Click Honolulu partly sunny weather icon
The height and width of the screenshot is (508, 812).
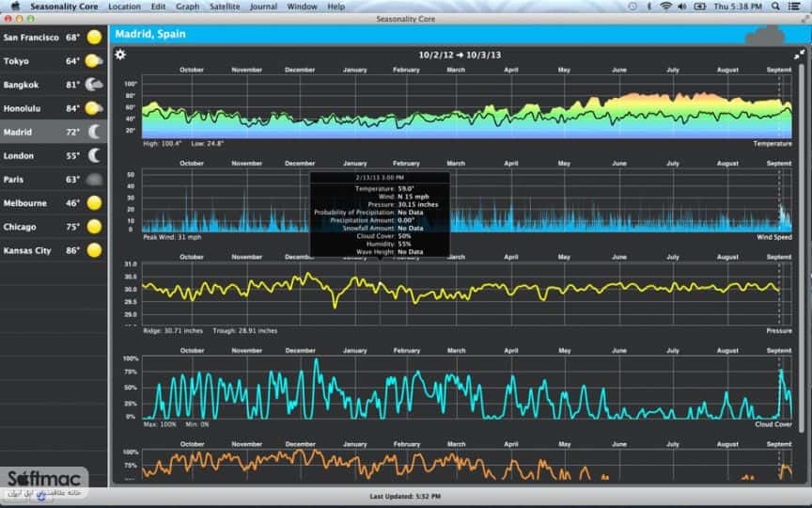coord(94,108)
